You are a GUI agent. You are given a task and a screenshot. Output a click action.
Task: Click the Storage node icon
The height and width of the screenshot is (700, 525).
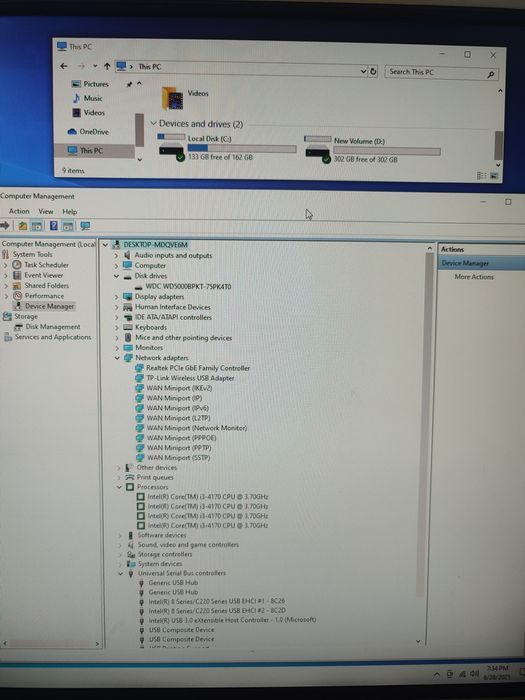coord(6,316)
